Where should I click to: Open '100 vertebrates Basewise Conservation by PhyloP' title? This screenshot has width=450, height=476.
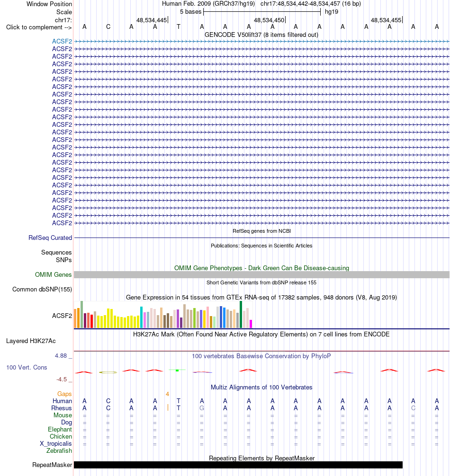(261, 356)
